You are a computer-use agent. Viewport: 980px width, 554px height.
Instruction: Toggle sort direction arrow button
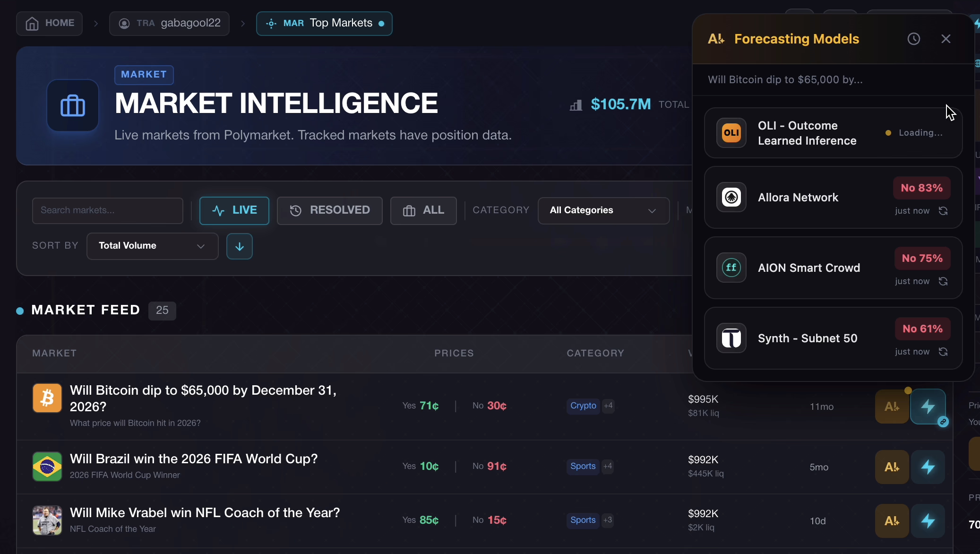click(240, 246)
